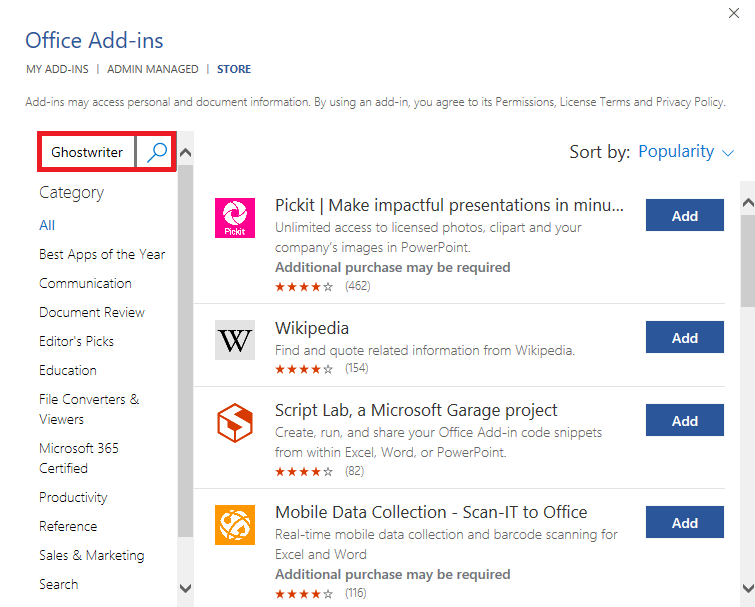Add the Script Lab add-in
Viewport: 755px width, 607px height.
point(685,420)
